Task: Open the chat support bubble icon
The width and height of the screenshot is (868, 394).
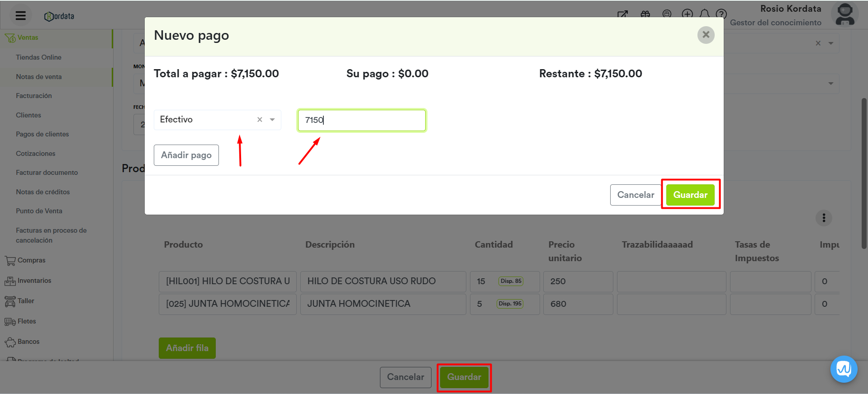Action: click(x=844, y=369)
